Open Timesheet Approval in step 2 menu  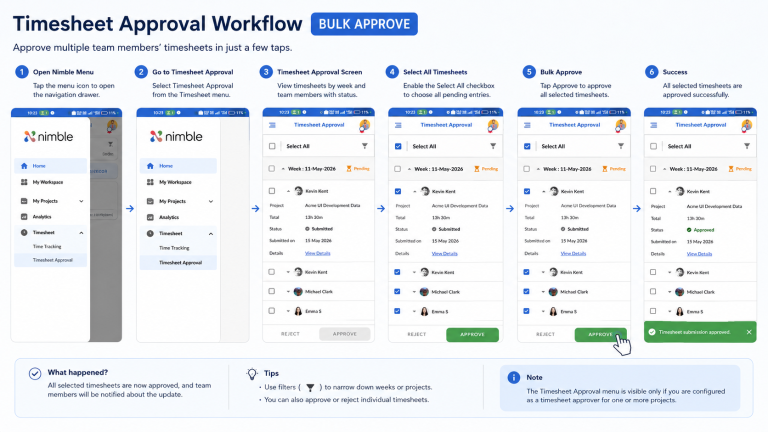(178, 263)
